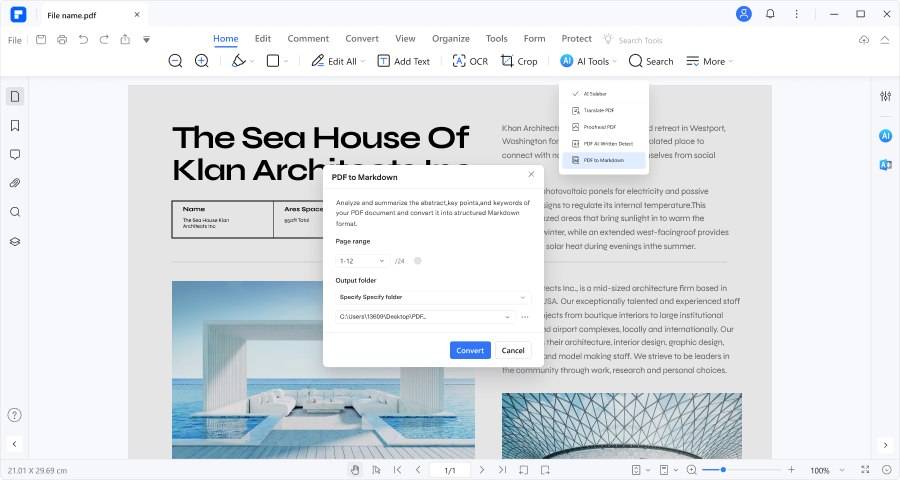Image resolution: width=900 pixels, height=480 pixels.
Task: Select the rectangle shape tool
Action: click(x=273, y=61)
